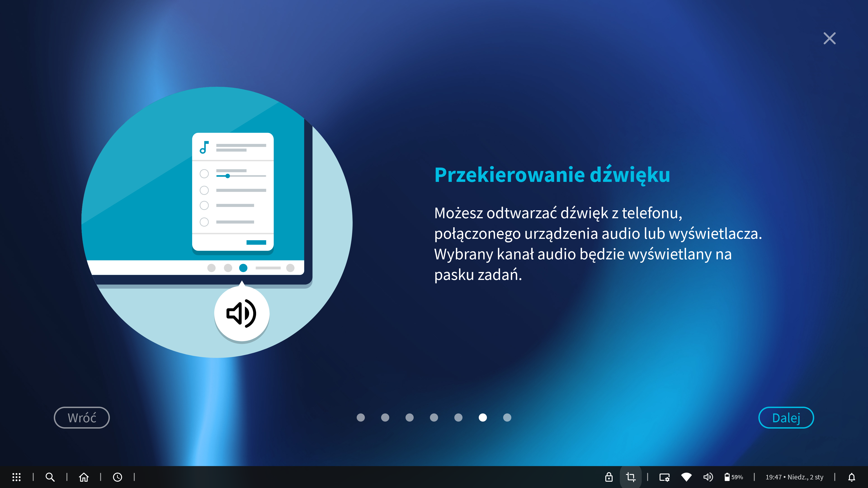Open the clock showing 19:47 Niedz., 2 sty
The image size is (868, 488).
[x=794, y=477]
